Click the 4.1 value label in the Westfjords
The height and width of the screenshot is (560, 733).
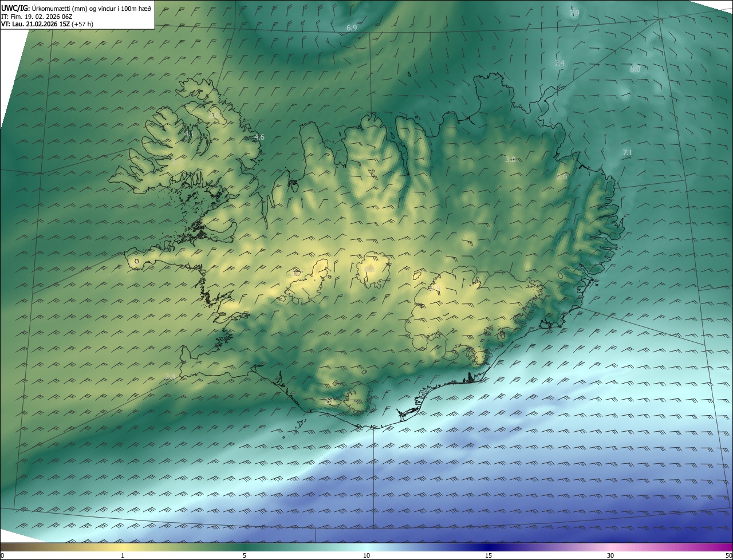pos(190,133)
